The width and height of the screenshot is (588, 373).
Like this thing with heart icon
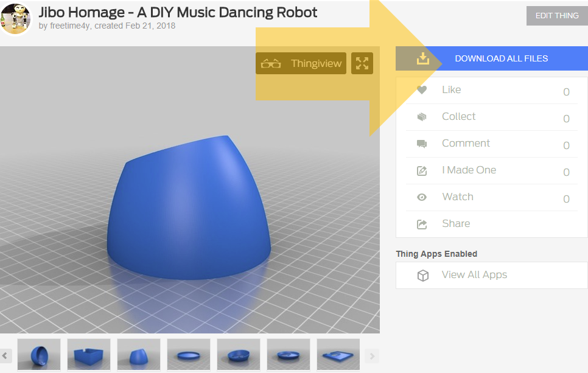422,90
